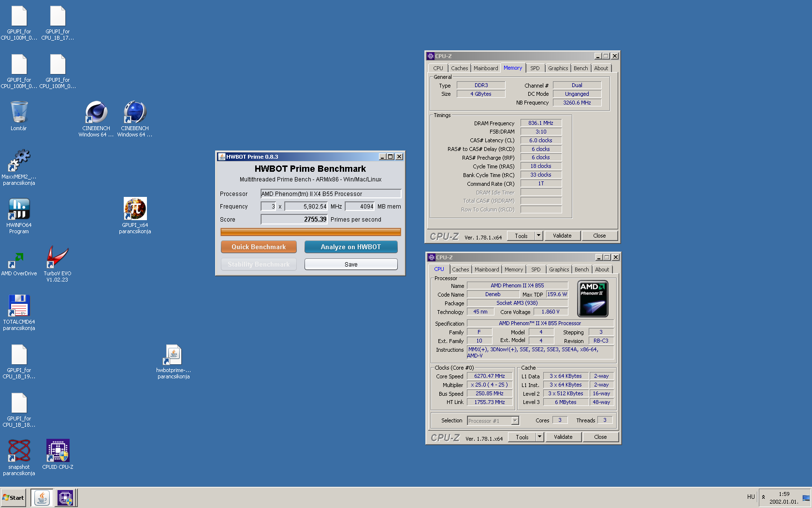812x508 pixels.
Task: Open Bench tab in lower CPU-Z
Action: [581, 269]
